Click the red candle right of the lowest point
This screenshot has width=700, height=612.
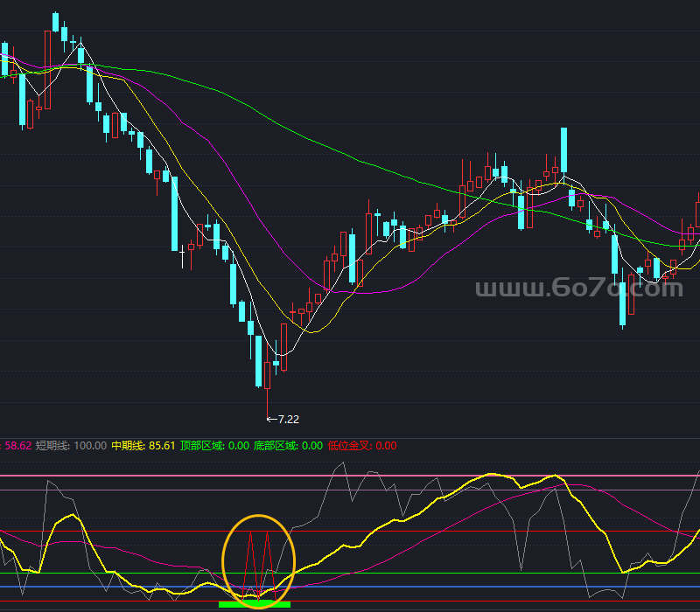click(283, 344)
